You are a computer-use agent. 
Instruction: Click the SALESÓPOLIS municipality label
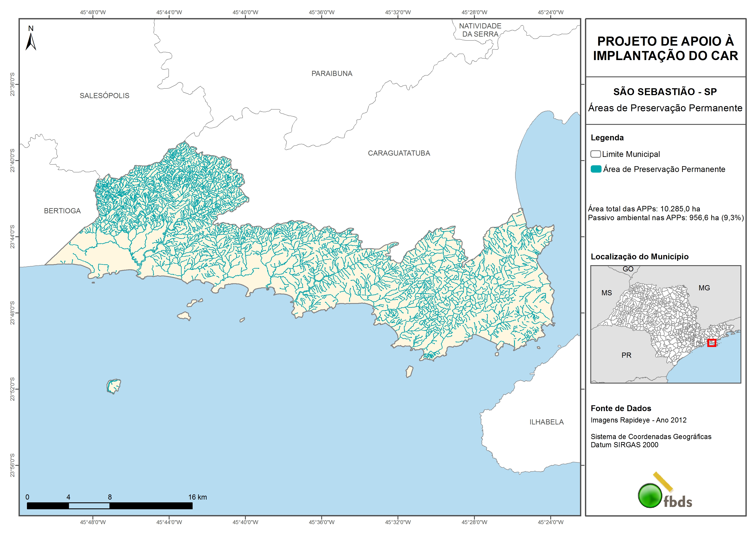click(x=104, y=95)
